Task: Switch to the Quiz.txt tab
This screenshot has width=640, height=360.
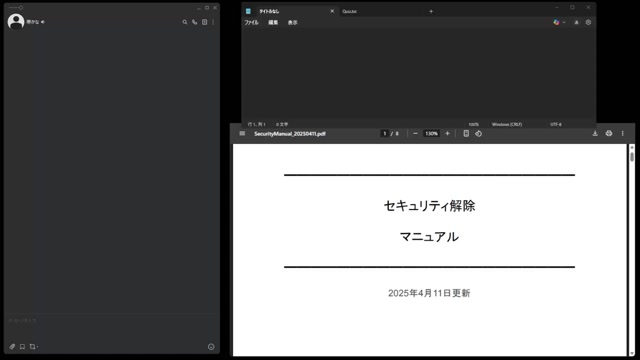Action: pos(349,11)
